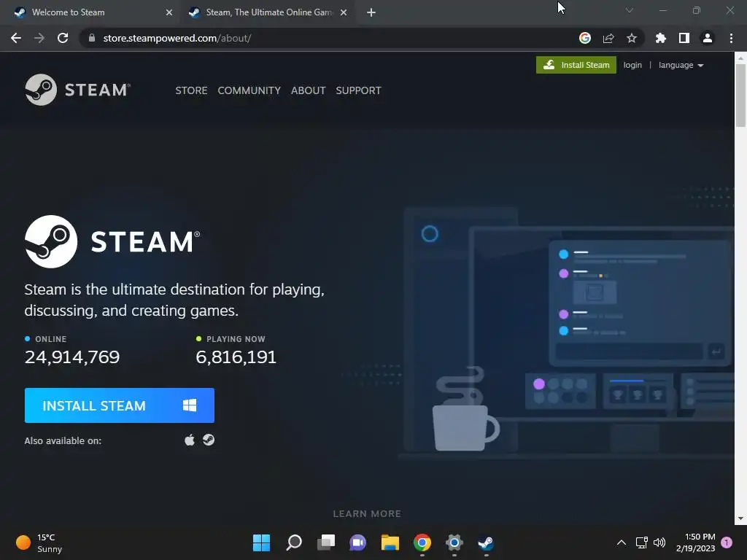Open Task View from the taskbar
This screenshot has width=747, height=560.
pyautogui.click(x=326, y=542)
